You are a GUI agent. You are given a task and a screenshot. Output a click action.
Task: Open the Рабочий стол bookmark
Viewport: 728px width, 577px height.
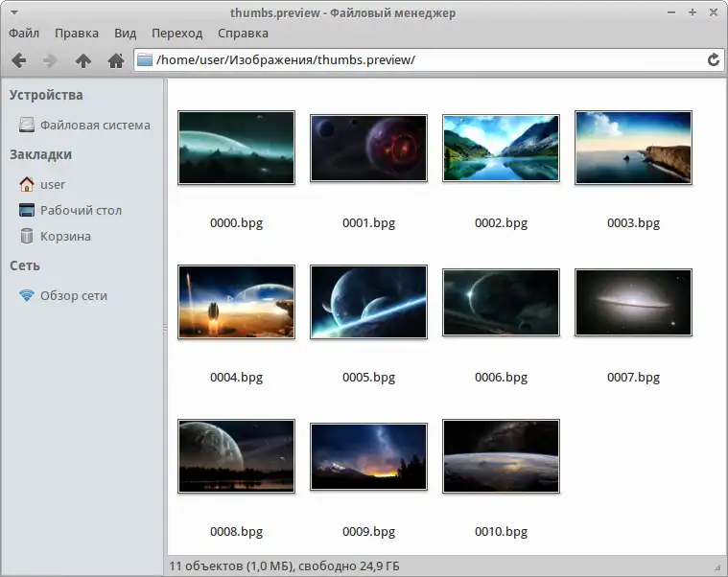tap(71, 210)
